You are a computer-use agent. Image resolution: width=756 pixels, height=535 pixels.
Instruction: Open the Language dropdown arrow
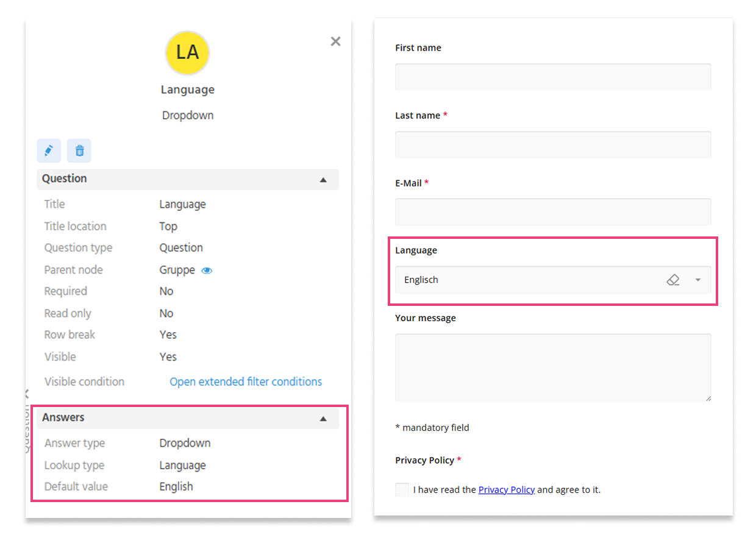point(698,280)
